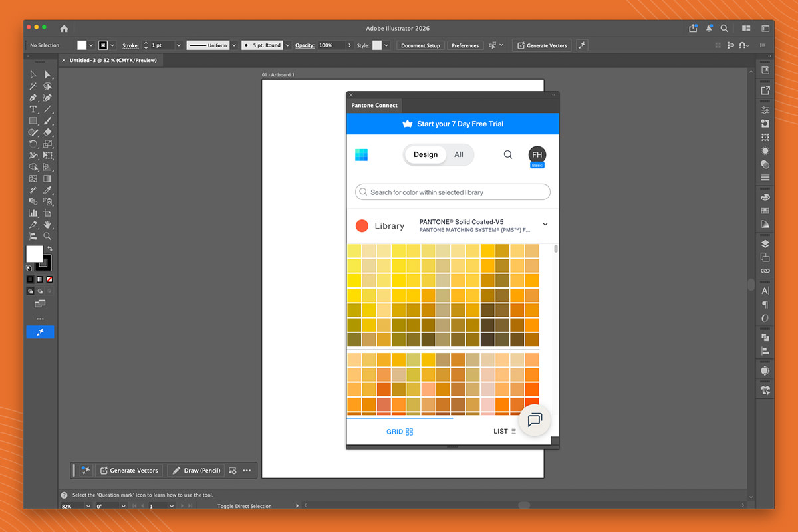Open the Pantone Connect home logo
The height and width of the screenshot is (532, 798).
pyautogui.click(x=361, y=154)
